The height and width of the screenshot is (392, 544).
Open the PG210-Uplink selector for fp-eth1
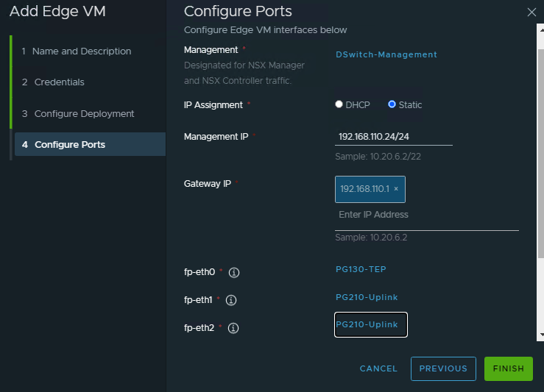pos(367,297)
